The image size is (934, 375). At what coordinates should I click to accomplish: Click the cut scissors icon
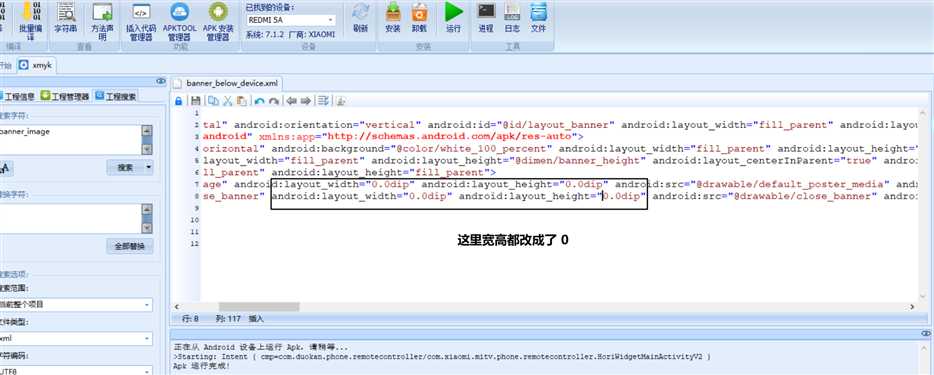[x=227, y=101]
